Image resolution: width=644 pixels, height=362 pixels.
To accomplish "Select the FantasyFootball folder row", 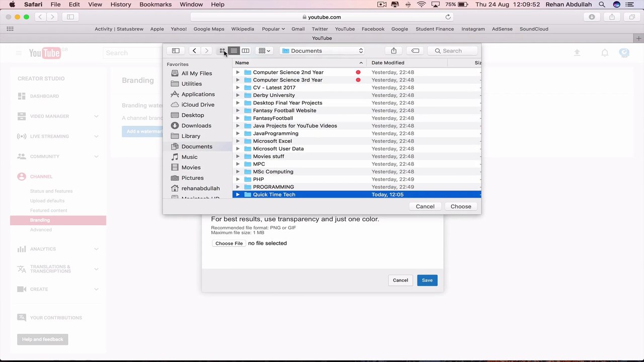I will coord(357,118).
